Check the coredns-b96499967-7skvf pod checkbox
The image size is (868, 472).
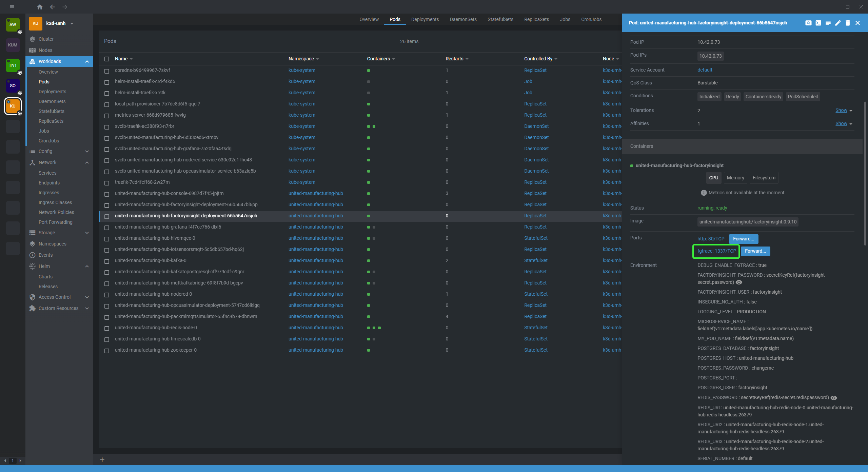click(x=107, y=71)
